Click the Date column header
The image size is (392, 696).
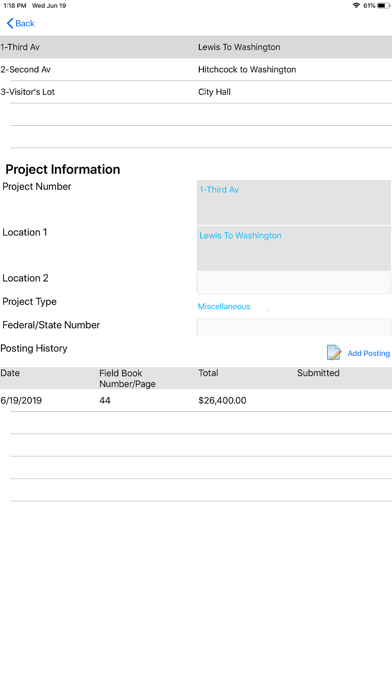[10, 373]
